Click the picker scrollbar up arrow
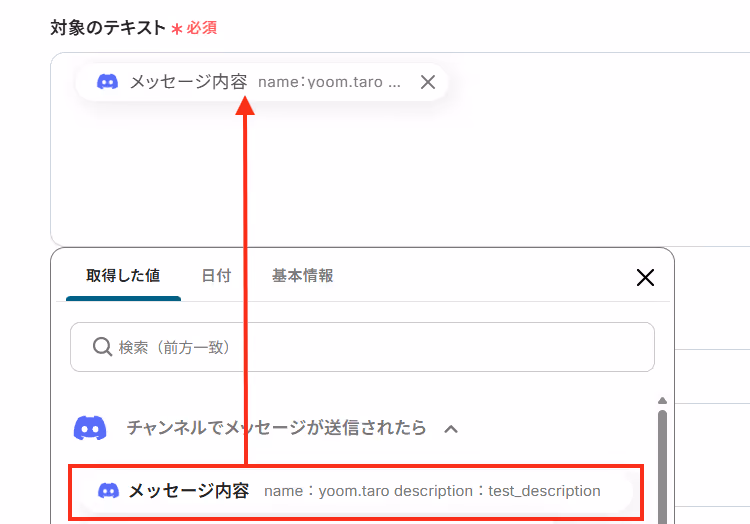The image size is (750, 524). coord(662,401)
